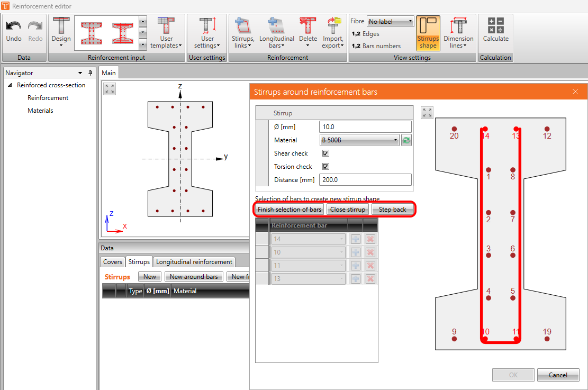Click the refresh icon beside Material dropdown

tap(406, 140)
